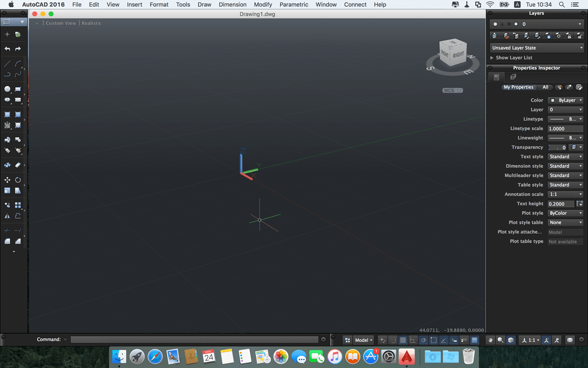Open the Annotation scale 1:1 dropdown
The image size is (588, 368).
point(565,194)
